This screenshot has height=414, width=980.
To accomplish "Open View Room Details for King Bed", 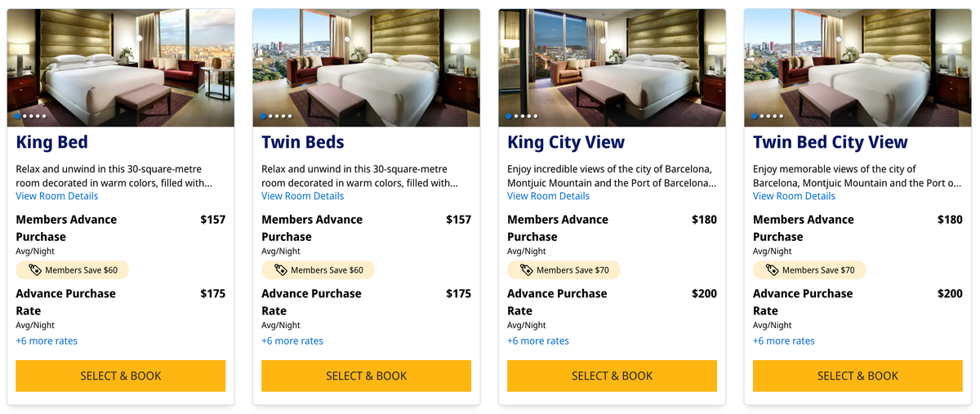I will pos(57,196).
